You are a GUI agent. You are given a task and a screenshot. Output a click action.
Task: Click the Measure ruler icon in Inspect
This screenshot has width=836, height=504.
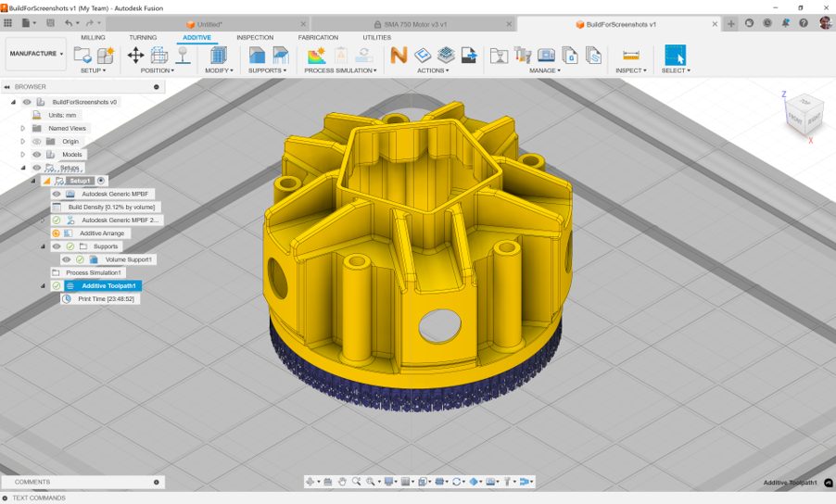631,56
